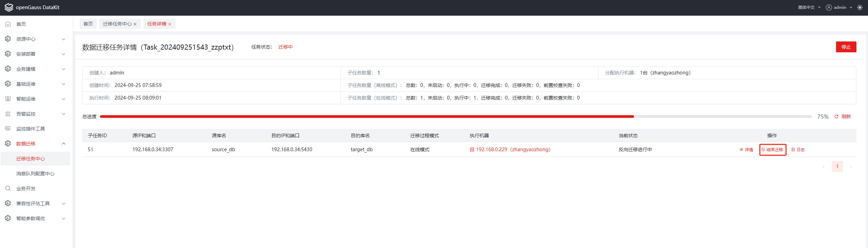Click the red 停止 button
Image resolution: width=868 pixels, height=248 pixels.
click(846, 47)
